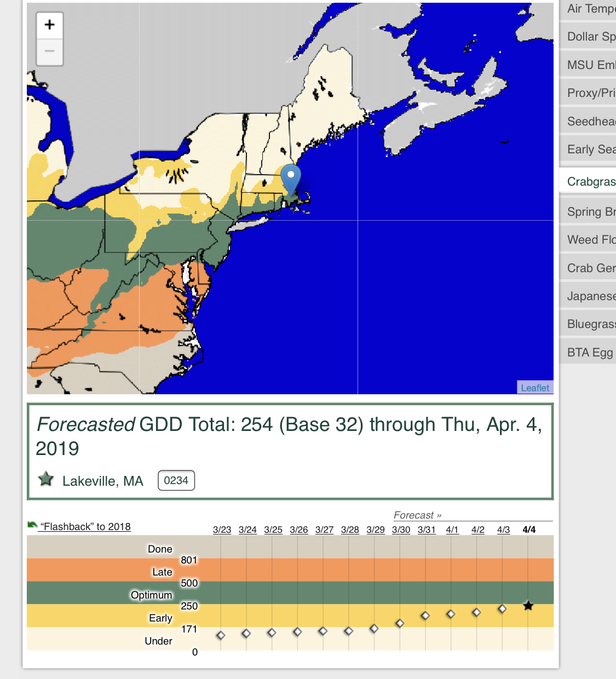
Task: Click the diamond marker for 4/3
Action: pos(502,608)
